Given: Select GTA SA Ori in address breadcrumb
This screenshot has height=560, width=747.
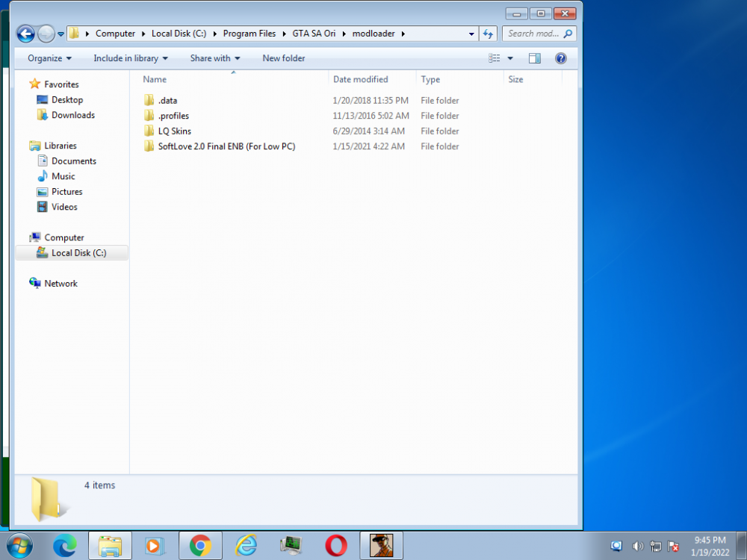Looking at the screenshot, I should click(x=314, y=34).
